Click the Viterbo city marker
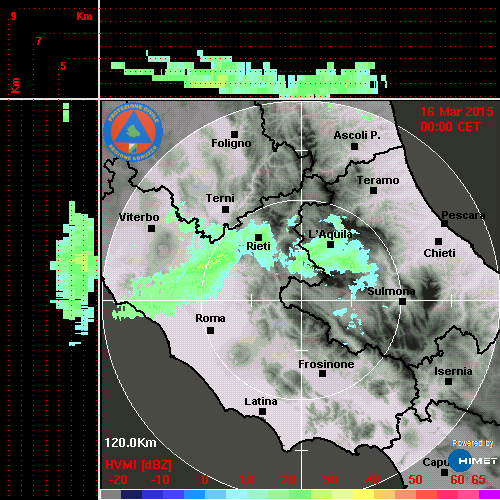500x500 pixels. pos(151,229)
